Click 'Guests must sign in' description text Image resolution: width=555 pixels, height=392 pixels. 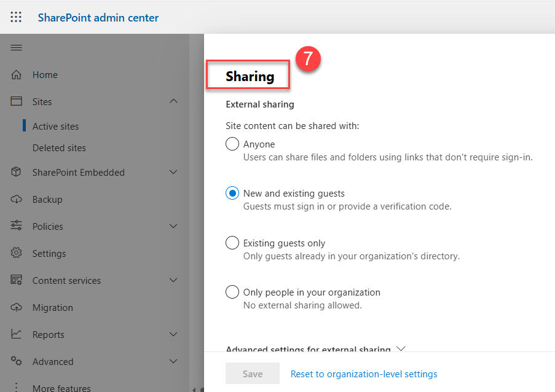pos(347,206)
